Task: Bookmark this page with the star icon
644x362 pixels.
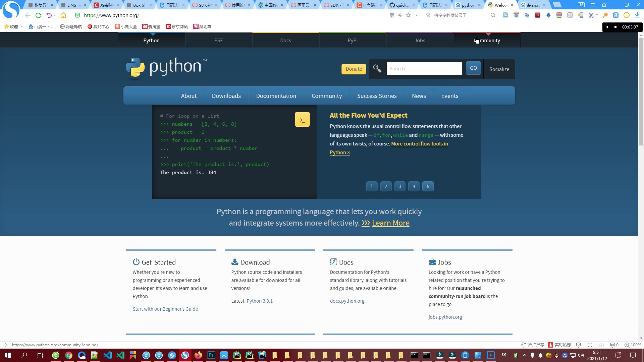Action: 408,15
